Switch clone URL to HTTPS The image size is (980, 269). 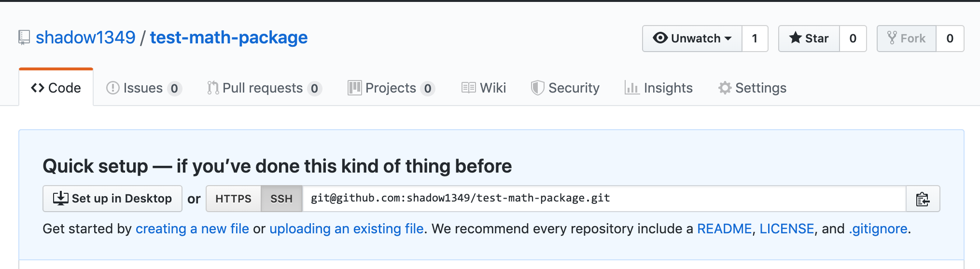(x=233, y=199)
